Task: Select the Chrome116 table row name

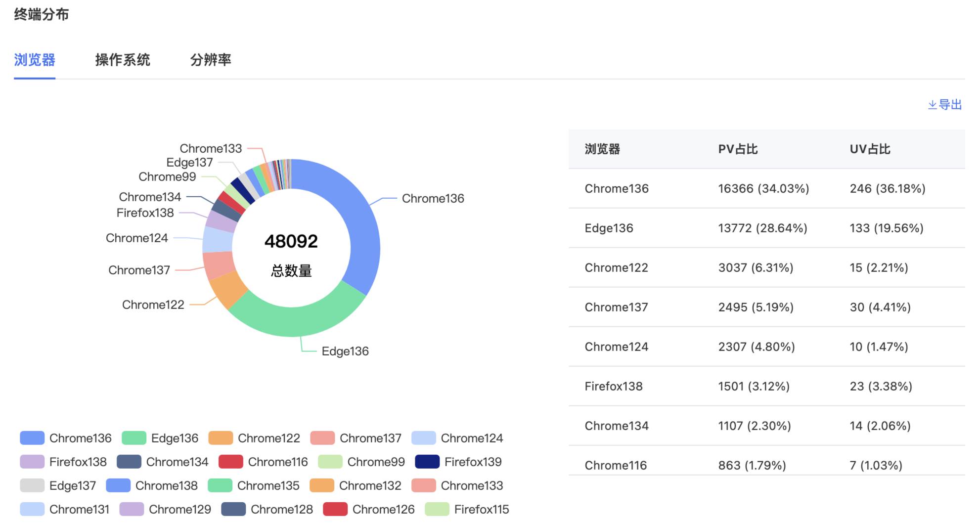Action: 616,465
